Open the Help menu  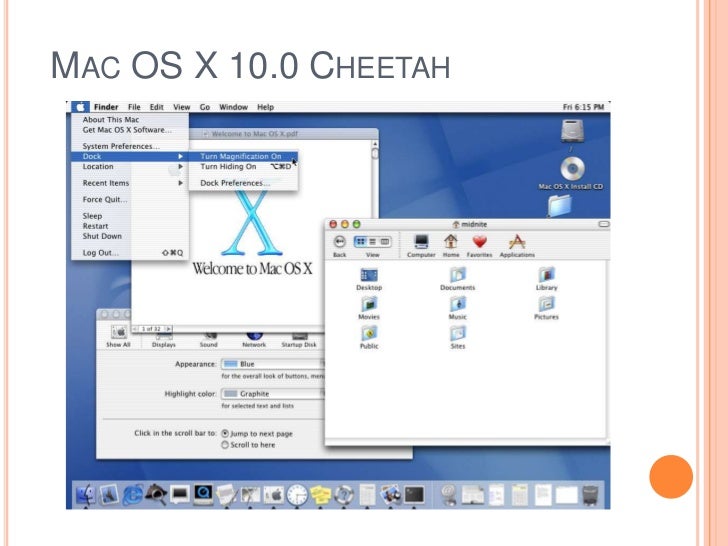click(266, 107)
